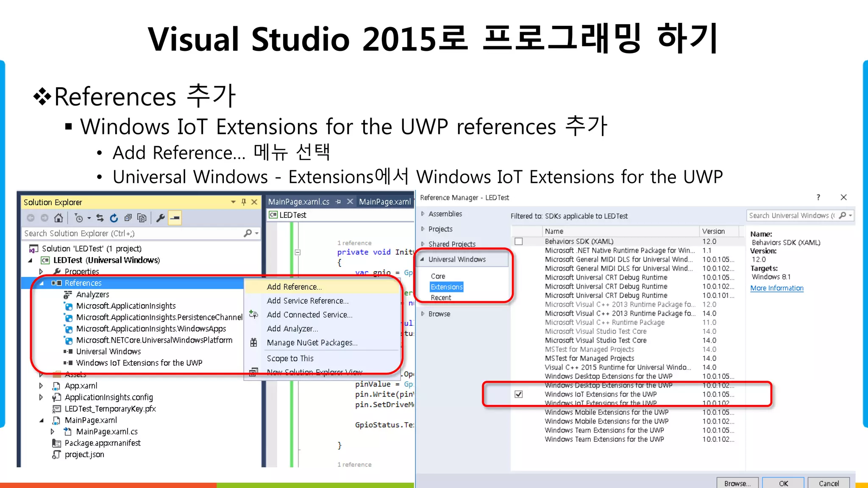The height and width of the screenshot is (488, 868).
Task: Choose Add Connected Service... menu item
Action: coord(322,315)
